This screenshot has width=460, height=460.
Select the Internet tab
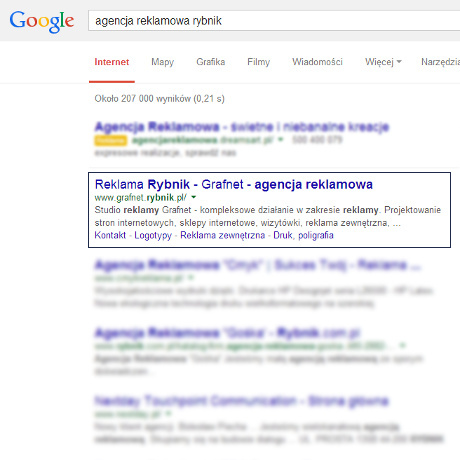(112, 62)
